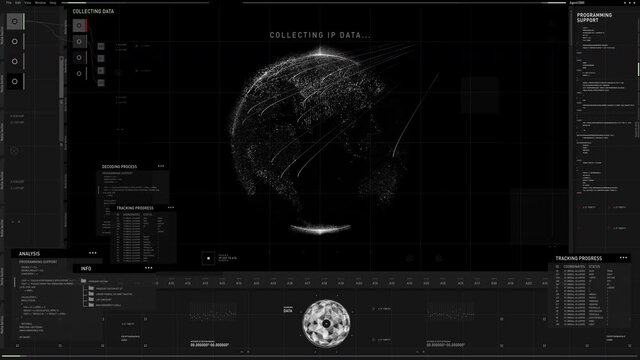Click the top-left title progress bar
Viewport: 640px width, 360px height.
coord(135,3)
